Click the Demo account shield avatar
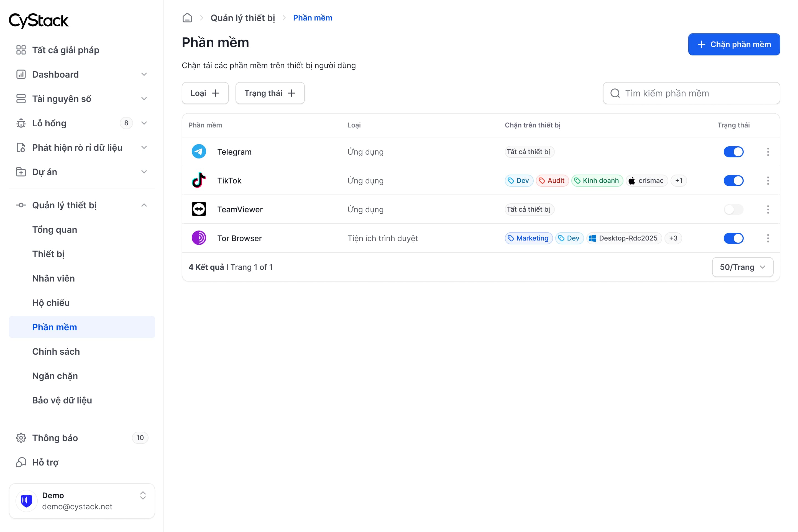This screenshot has width=798, height=532. point(27,501)
